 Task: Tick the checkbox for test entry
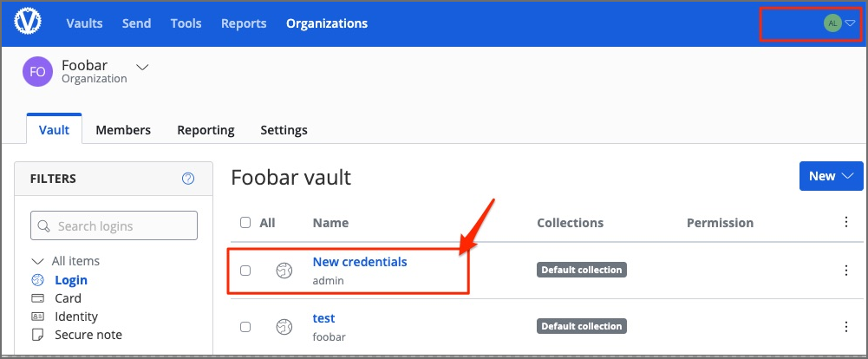(245, 327)
